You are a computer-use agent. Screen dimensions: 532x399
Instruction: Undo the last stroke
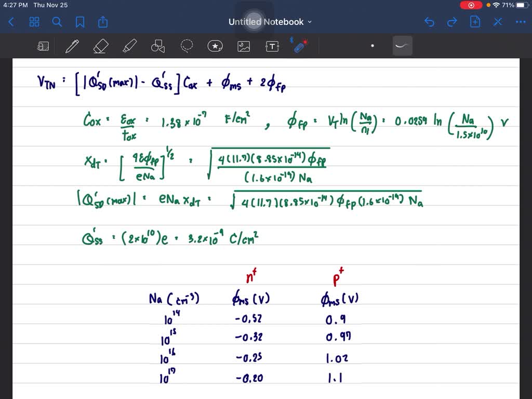pyautogui.click(x=429, y=22)
